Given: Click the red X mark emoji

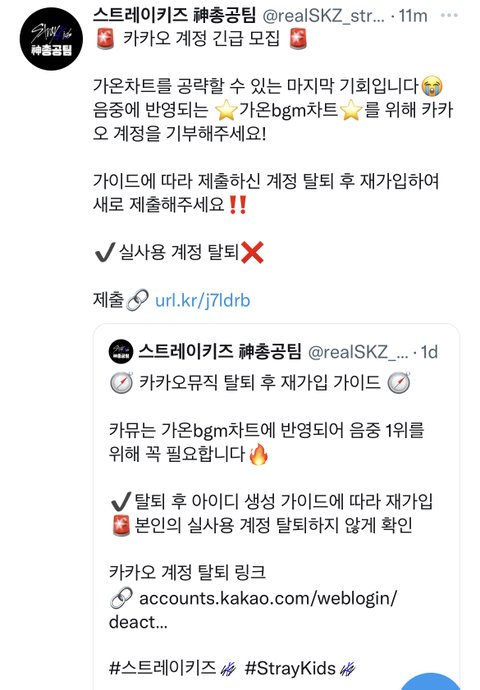Looking at the screenshot, I should [252, 253].
